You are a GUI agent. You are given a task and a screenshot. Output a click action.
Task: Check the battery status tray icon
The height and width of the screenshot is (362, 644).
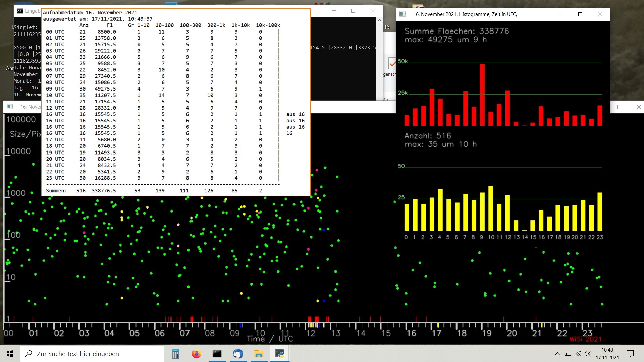(568, 354)
